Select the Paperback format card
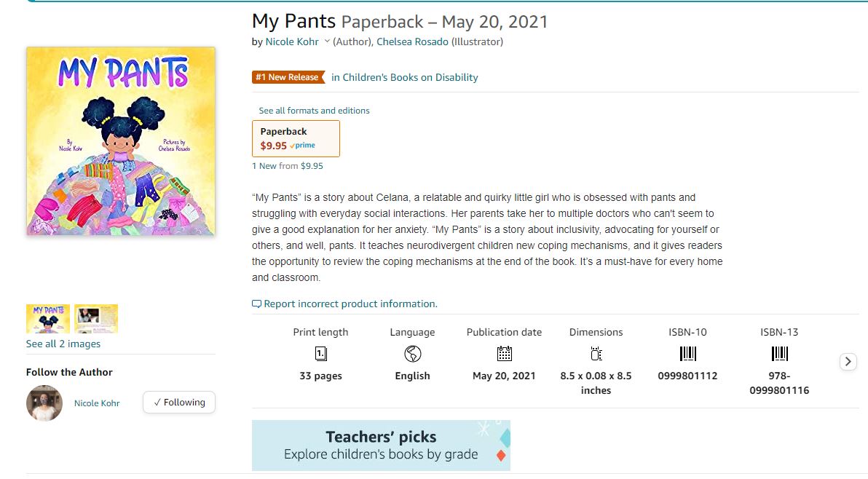The height and width of the screenshot is (479, 868). click(x=296, y=138)
